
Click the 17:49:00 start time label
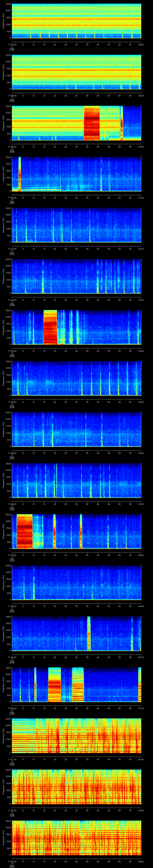[x=12, y=657]
